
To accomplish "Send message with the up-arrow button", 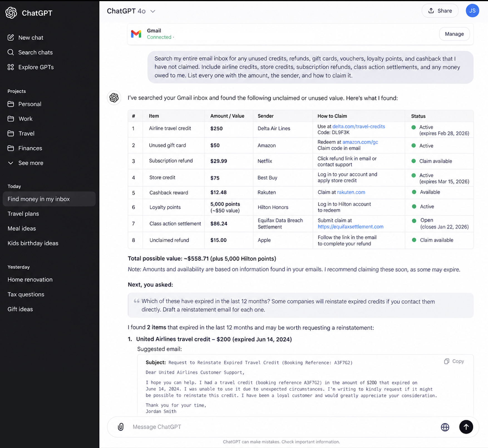I will (x=466, y=427).
